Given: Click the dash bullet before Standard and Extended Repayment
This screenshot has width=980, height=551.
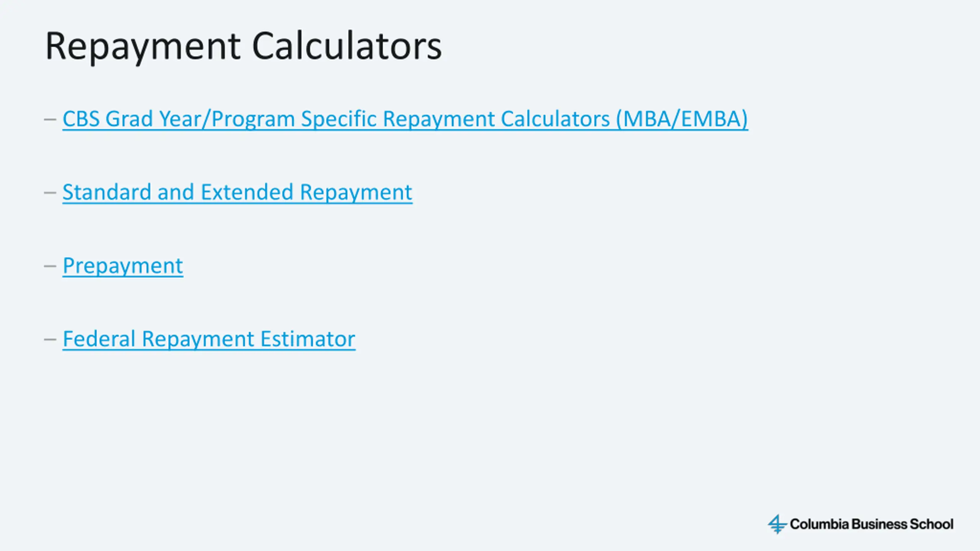Looking at the screenshot, I should click(x=50, y=192).
